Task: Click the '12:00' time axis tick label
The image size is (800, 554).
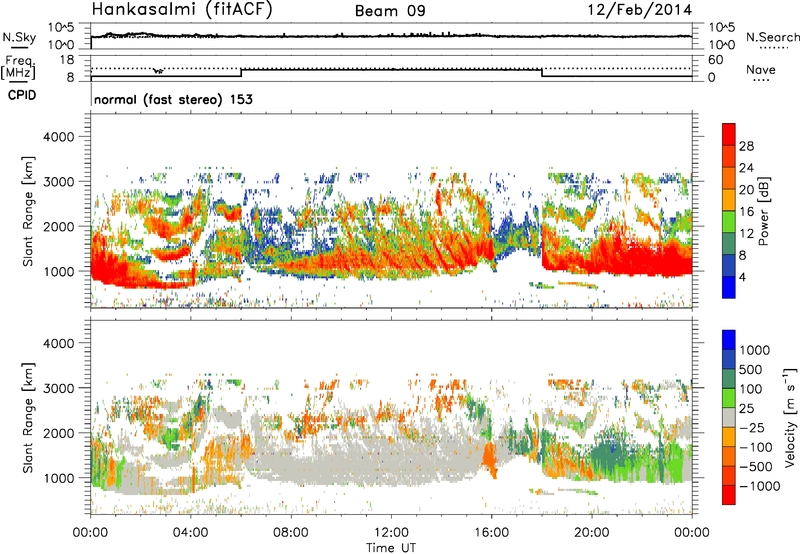Action: click(x=391, y=533)
